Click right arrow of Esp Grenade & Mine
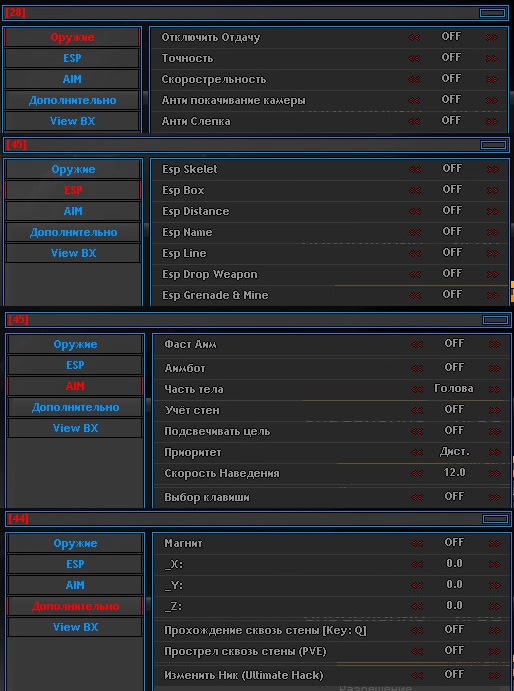The image size is (514, 691). tap(492, 295)
